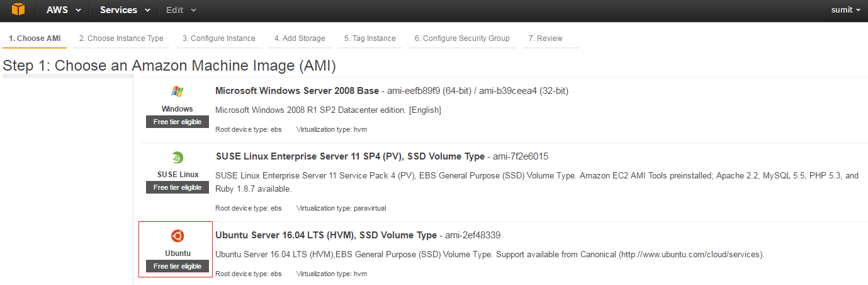Expand the Services dropdown

(125, 10)
